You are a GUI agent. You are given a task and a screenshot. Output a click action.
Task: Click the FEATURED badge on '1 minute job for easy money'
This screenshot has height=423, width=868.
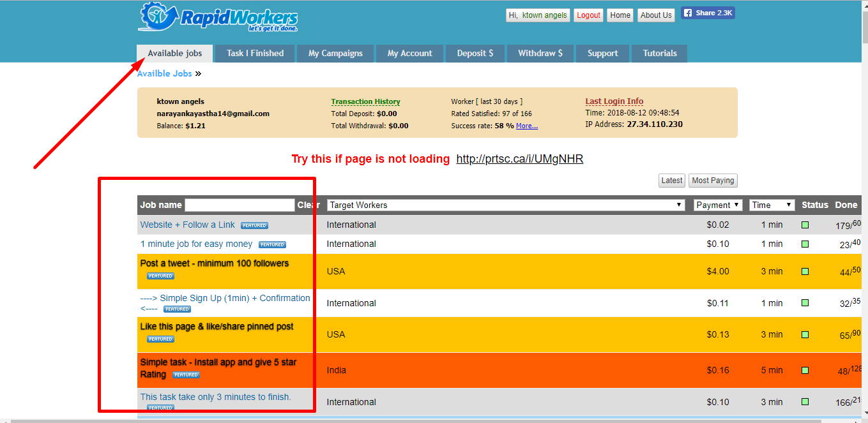(272, 244)
